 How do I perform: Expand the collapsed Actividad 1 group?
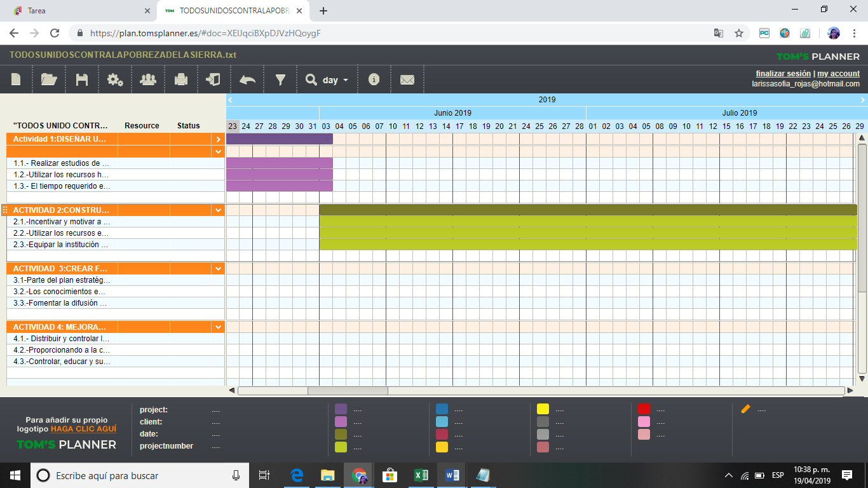tap(219, 139)
